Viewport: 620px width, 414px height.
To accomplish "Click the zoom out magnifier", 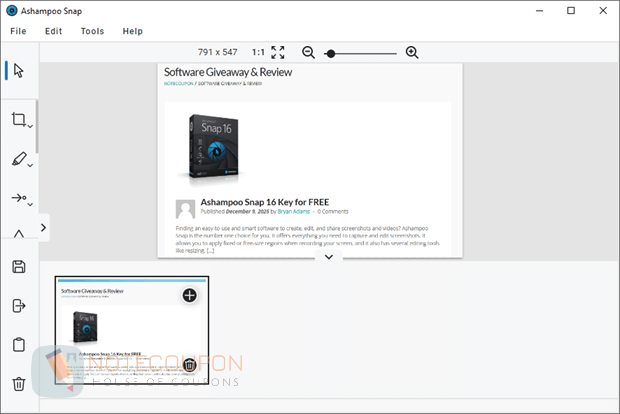I will [x=308, y=52].
